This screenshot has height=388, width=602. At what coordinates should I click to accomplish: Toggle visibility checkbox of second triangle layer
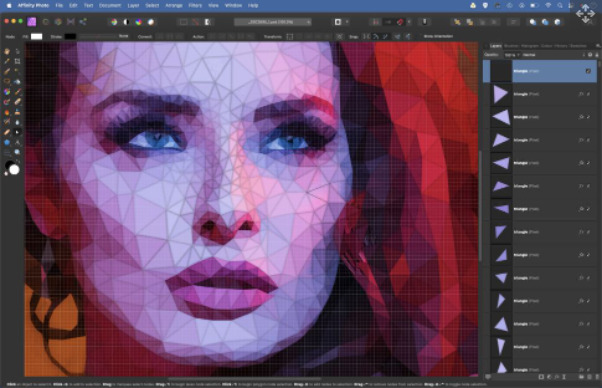click(x=588, y=94)
